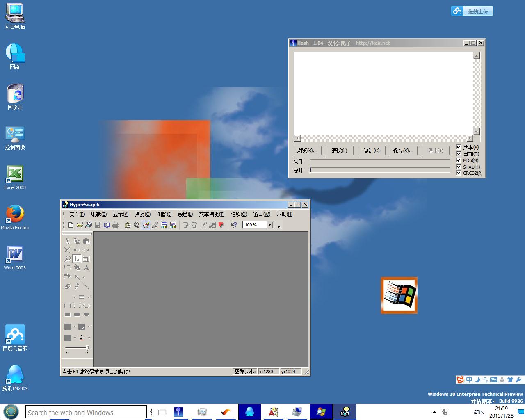
Task: Open the stamp tool dropdown arrow
Action: (x=89, y=338)
